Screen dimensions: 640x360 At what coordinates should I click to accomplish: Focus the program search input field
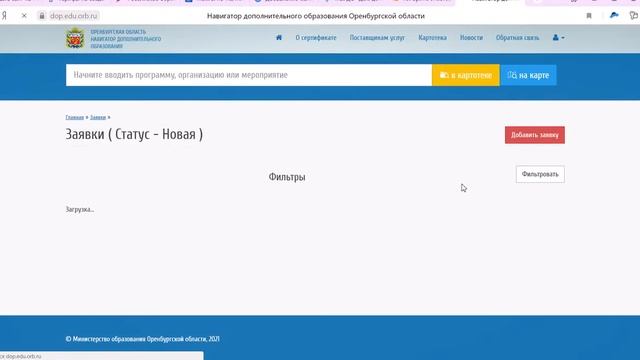(x=249, y=75)
